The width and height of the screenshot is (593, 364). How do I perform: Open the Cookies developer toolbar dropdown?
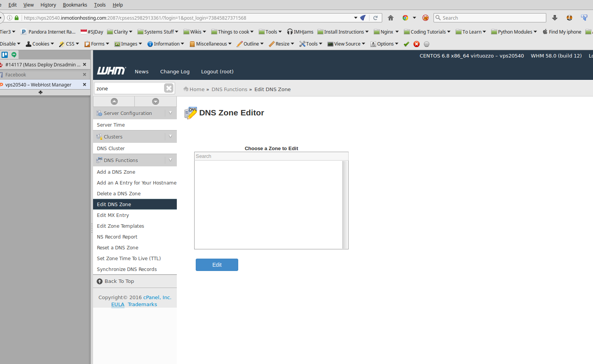coord(40,44)
